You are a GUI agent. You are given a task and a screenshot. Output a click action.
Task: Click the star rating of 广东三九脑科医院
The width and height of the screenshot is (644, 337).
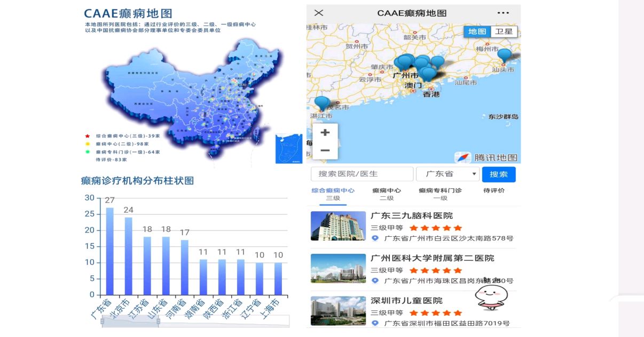(436, 228)
